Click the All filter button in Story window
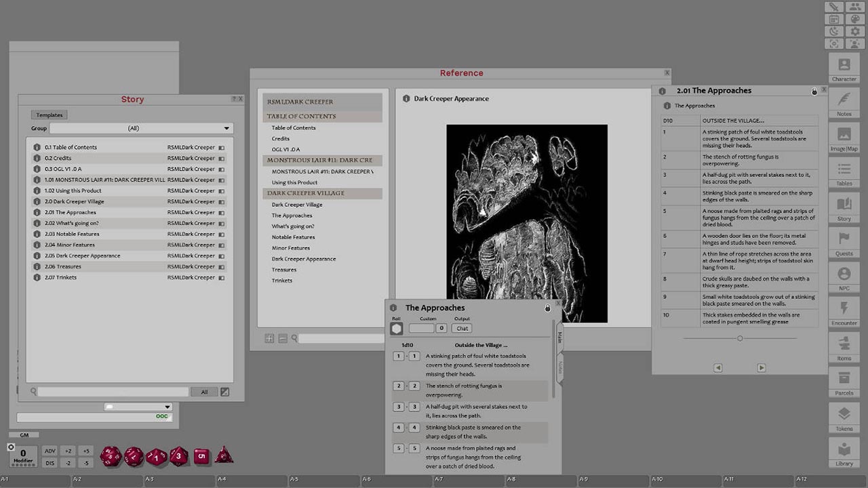 click(204, 391)
